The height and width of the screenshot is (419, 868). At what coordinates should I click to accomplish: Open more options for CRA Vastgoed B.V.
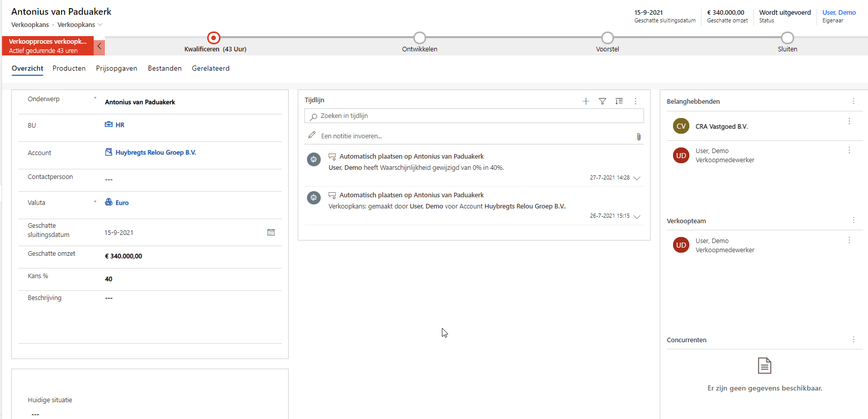click(x=849, y=121)
